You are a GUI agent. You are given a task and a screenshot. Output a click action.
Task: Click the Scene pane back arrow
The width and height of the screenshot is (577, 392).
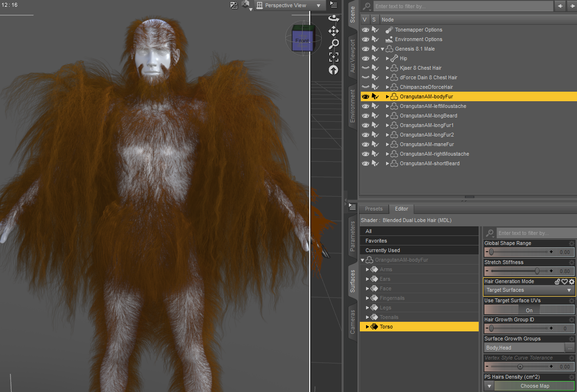[x=560, y=6]
